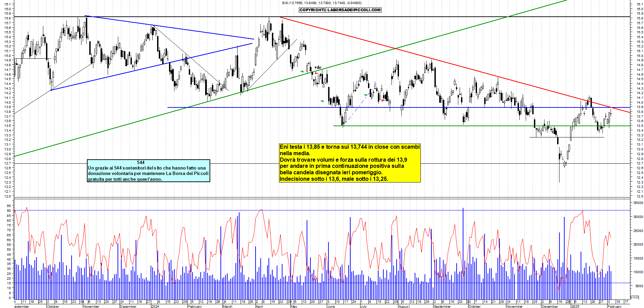Click the 5000 value on the volume scale
This screenshot has width=644, height=308.
pyautogui.click(x=639, y=286)
